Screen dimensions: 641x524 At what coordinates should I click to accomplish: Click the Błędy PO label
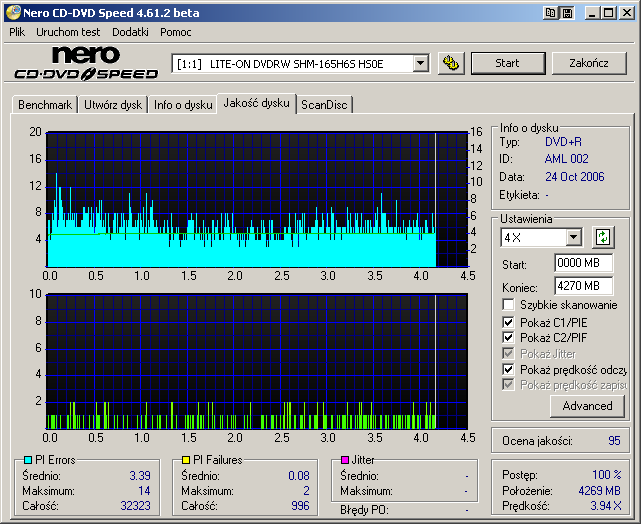364,510
